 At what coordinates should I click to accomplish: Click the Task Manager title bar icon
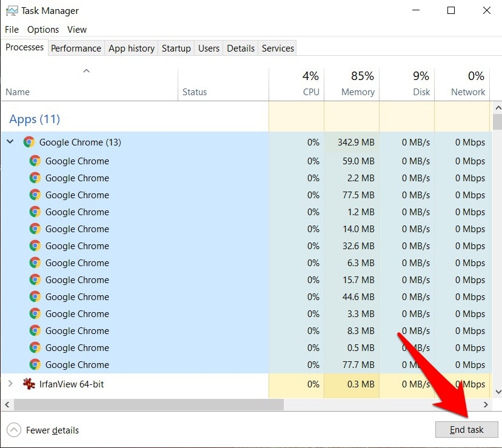coord(11,10)
